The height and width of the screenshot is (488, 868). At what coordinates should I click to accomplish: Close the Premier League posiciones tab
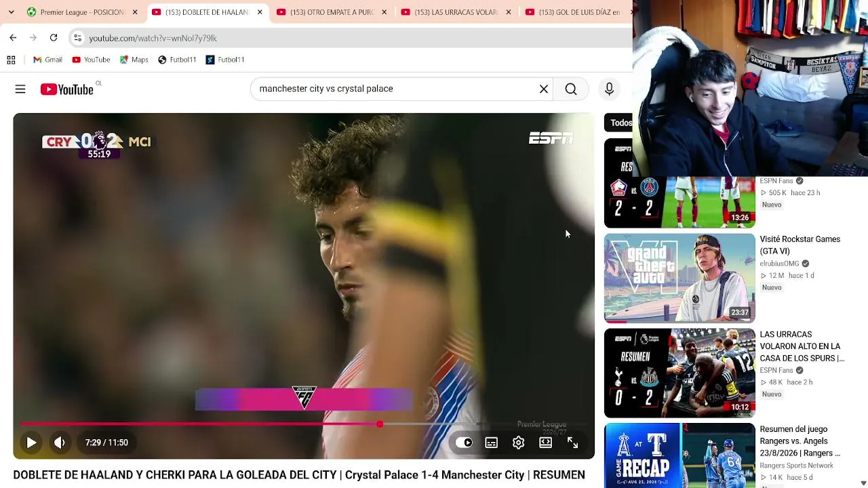tap(135, 12)
